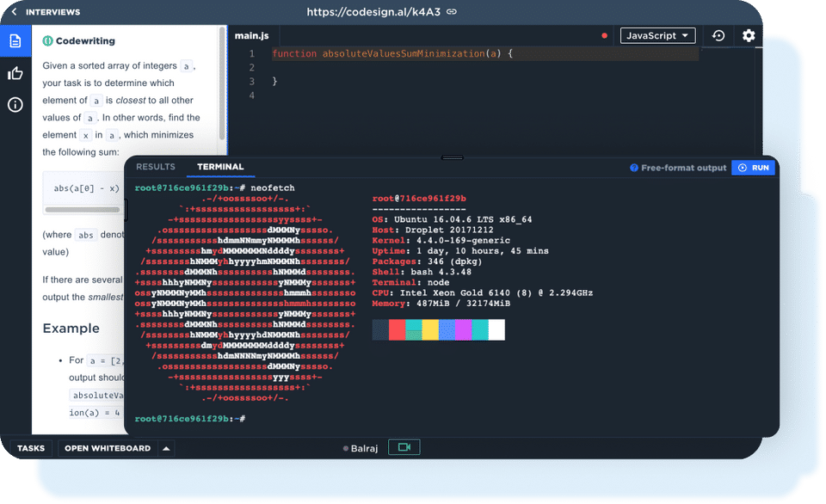This screenshot has width=826, height=504.
Task: Click the Uptime: 1 day line
Action: click(460, 251)
